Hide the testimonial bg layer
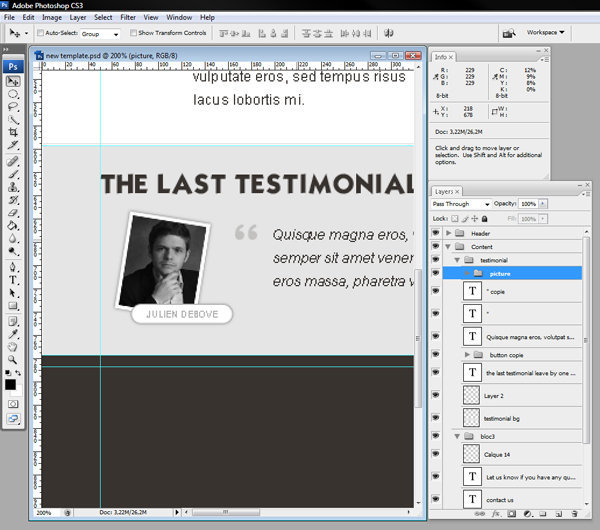 [x=435, y=417]
